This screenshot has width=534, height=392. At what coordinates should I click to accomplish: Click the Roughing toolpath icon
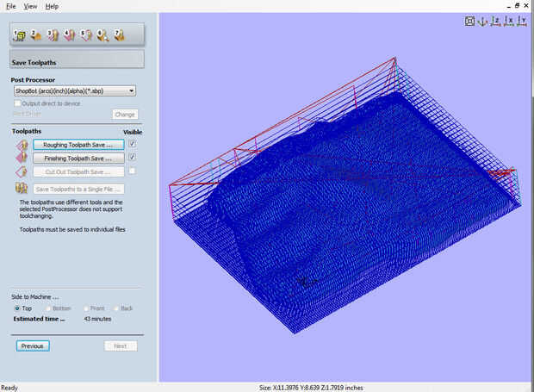pos(22,145)
